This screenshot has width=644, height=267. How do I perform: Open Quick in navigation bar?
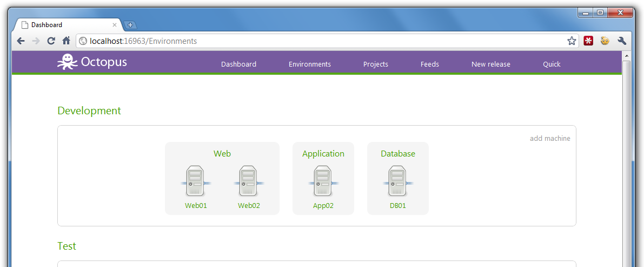click(x=552, y=64)
